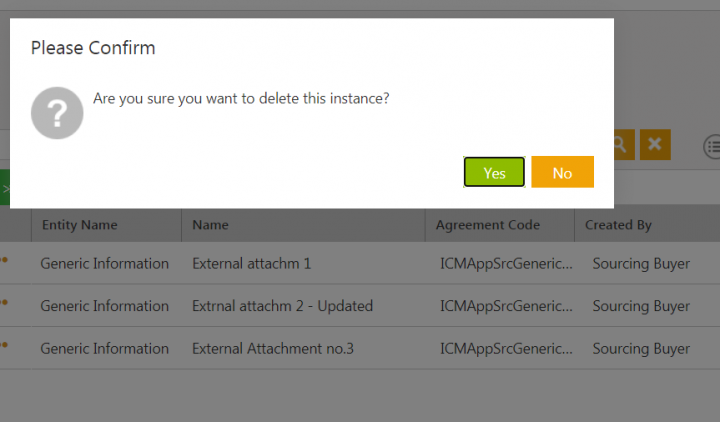The width and height of the screenshot is (720, 422).
Task: Select the External attachm 1 name cell
Action: [x=251, y=264]
